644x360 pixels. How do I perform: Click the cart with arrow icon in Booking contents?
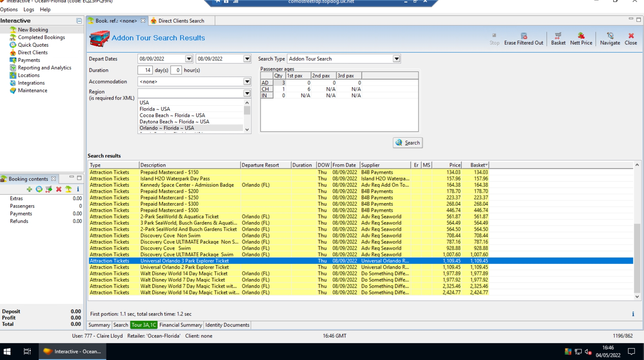[x=49, y=189]
